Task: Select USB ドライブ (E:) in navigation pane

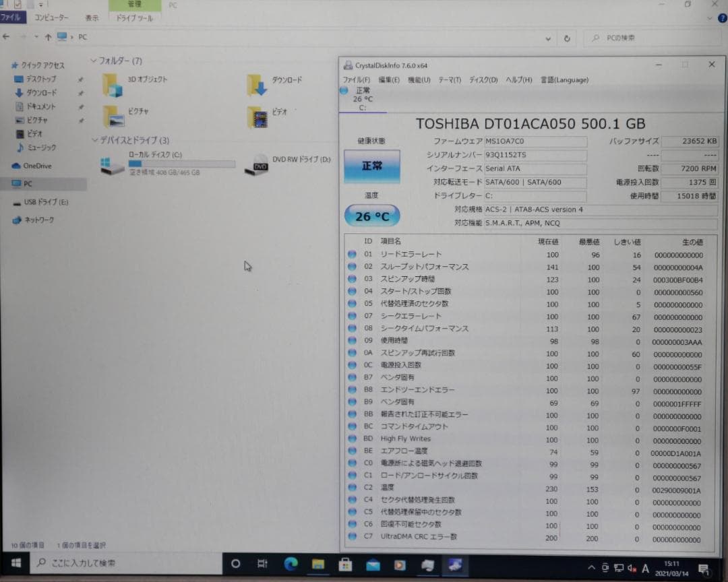Action: click(40, 202)
